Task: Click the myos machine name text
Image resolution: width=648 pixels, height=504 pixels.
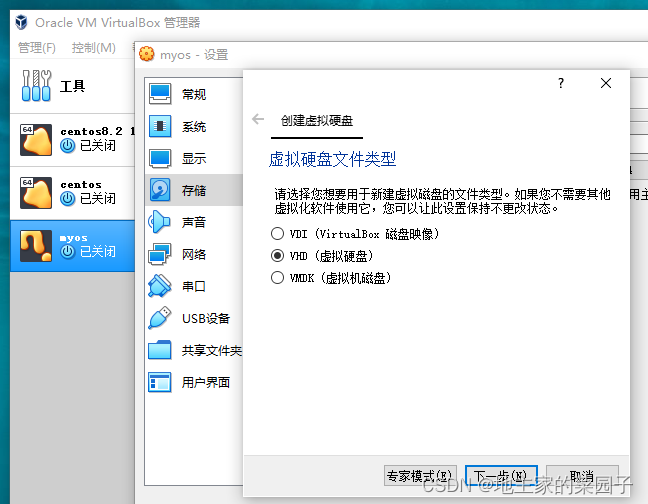Action: (x=74, y=238)
